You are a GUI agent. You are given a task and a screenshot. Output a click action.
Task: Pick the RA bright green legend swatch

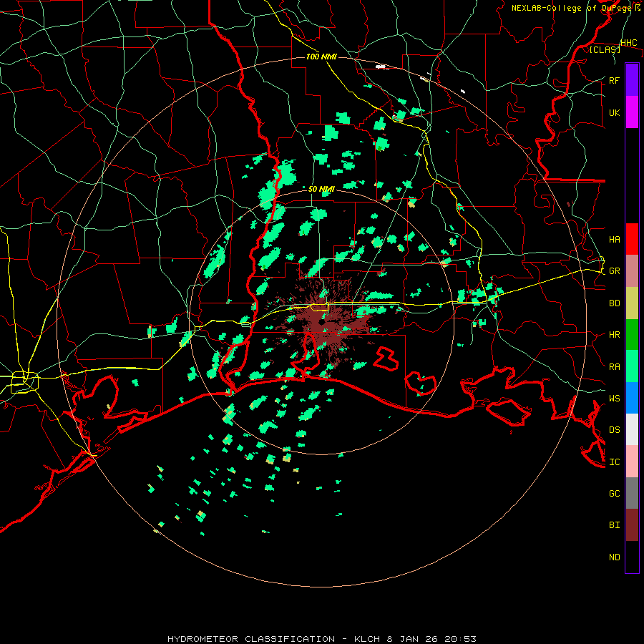pos(632,366)
